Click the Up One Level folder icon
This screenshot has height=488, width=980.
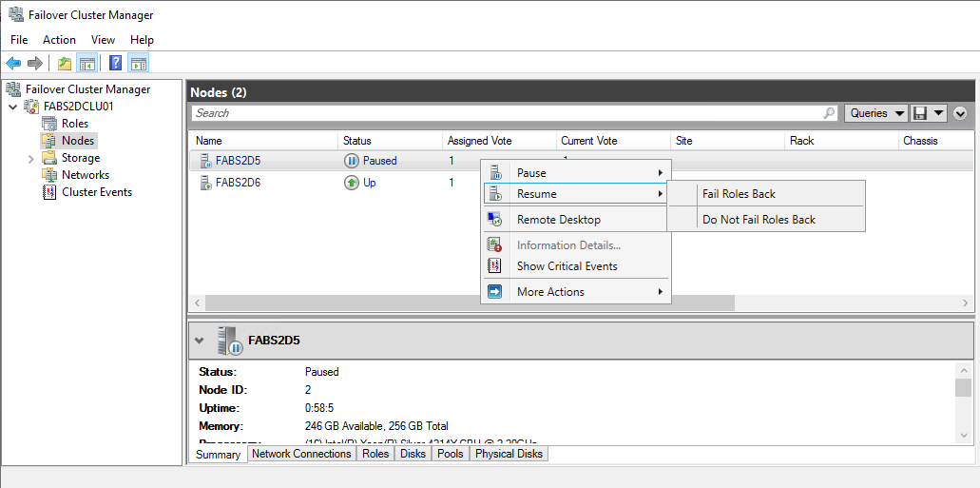tap(64, 64)
